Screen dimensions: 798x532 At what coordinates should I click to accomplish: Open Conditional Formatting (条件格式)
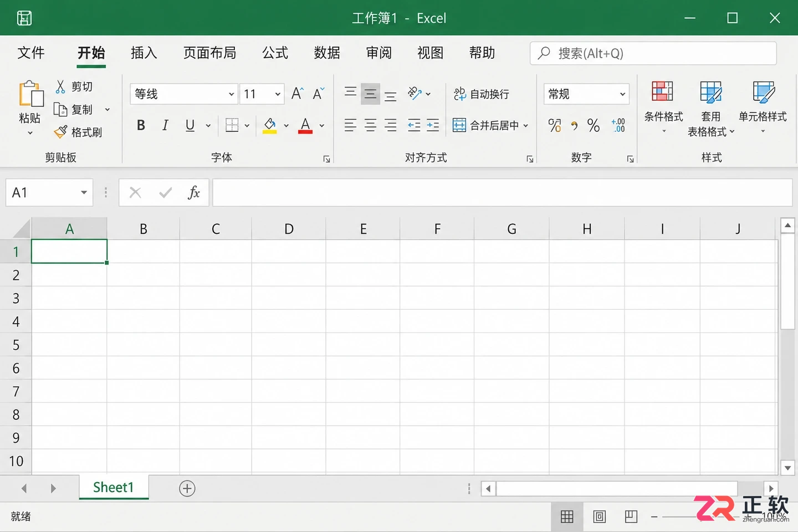click(663, 108)
